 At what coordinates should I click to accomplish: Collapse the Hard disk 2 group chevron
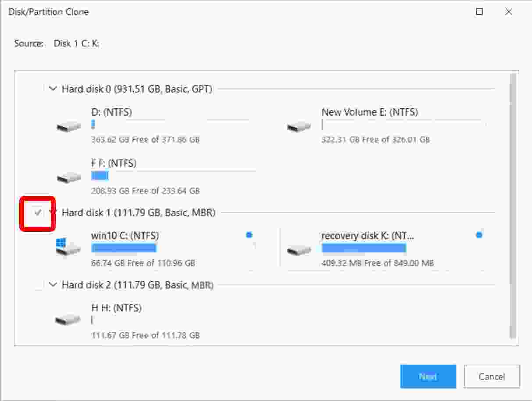pos(53,285)
